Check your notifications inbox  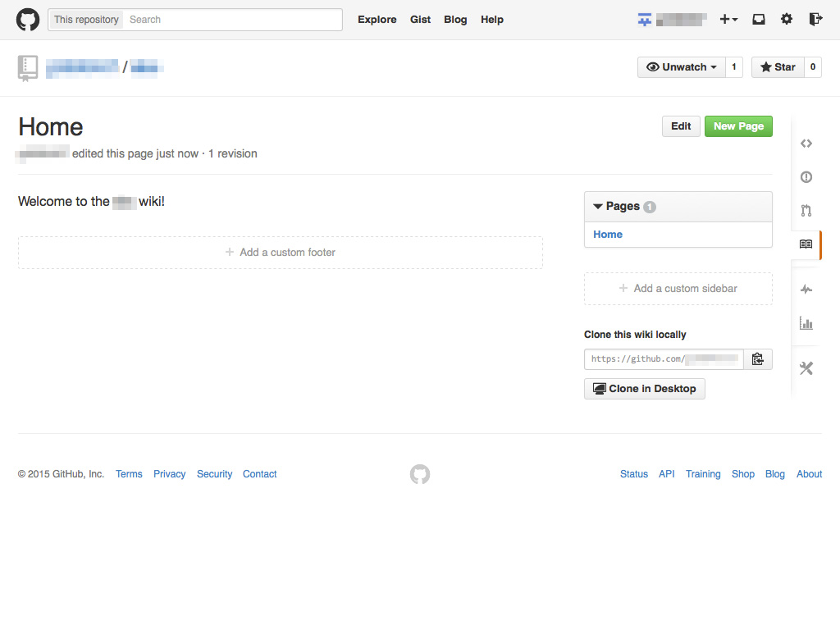[x=758, y=19]
